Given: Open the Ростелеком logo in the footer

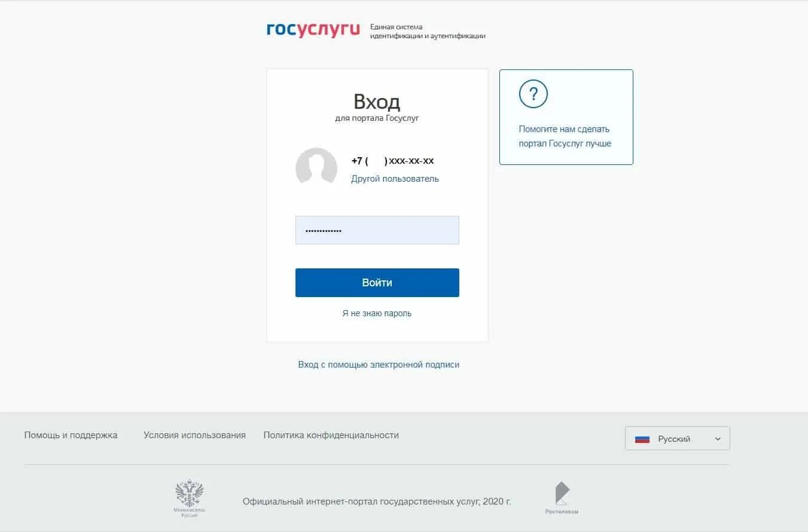Looking at the screenshot, I should click(x=562, y=499).
